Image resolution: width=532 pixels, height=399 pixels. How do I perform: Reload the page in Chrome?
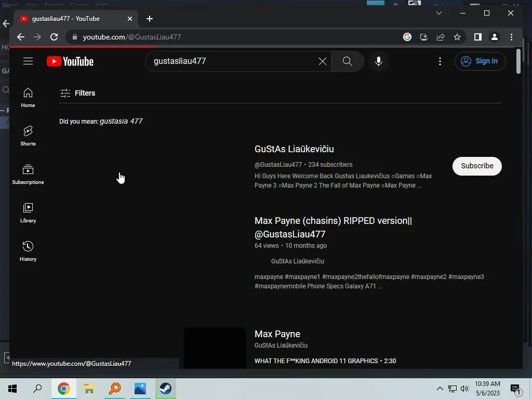[x=54, y=37]
